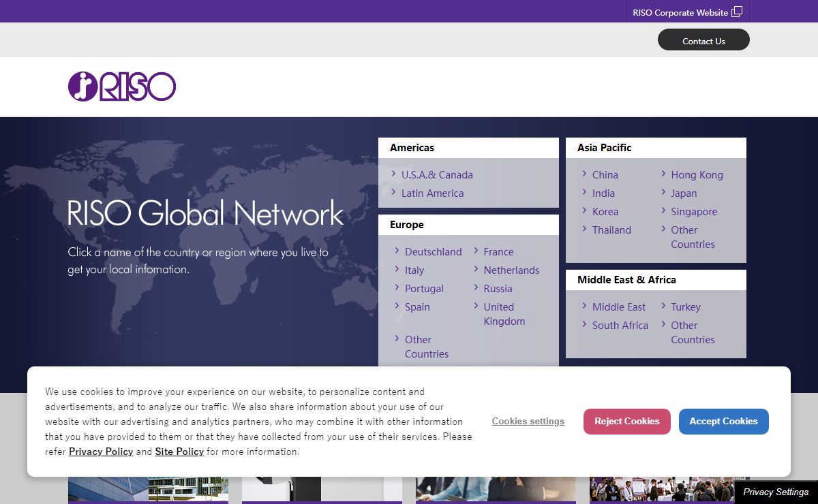818x504 pixels.
Task: Open the Site Policy link
Action: 179,452
